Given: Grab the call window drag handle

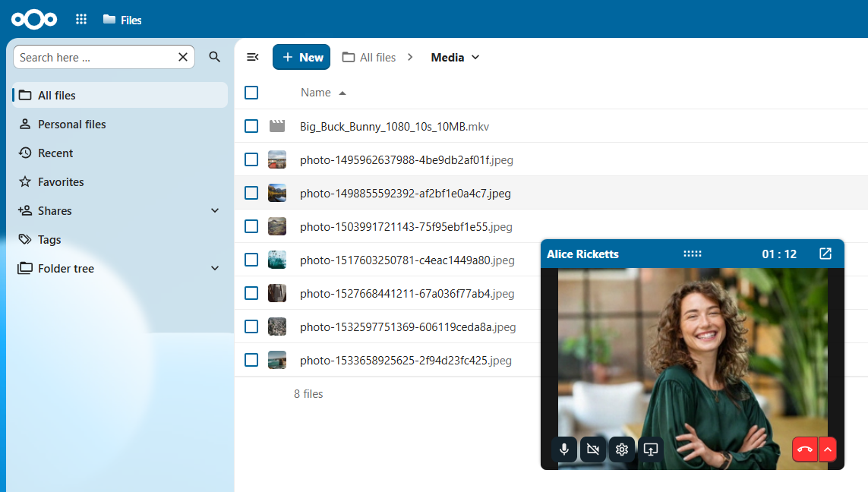Looking at the screenshot, I should 692,254.
